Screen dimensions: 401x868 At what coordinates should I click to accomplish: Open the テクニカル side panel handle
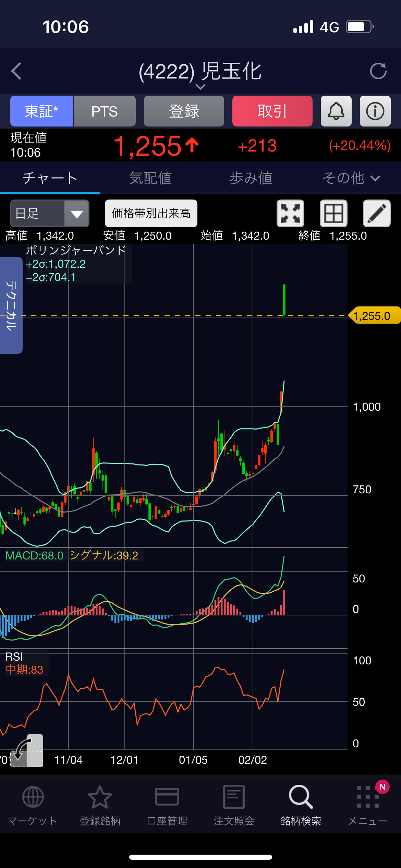[11, 305]
